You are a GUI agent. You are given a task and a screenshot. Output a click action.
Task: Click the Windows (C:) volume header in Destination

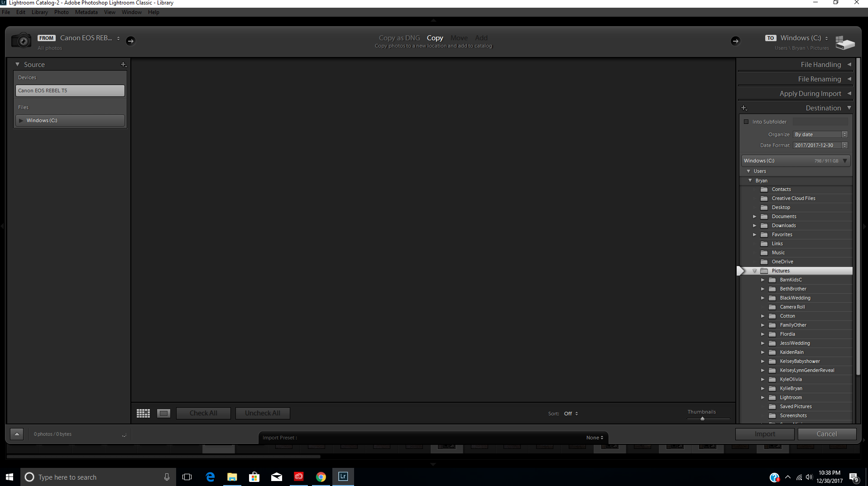[x=796, y=161]
